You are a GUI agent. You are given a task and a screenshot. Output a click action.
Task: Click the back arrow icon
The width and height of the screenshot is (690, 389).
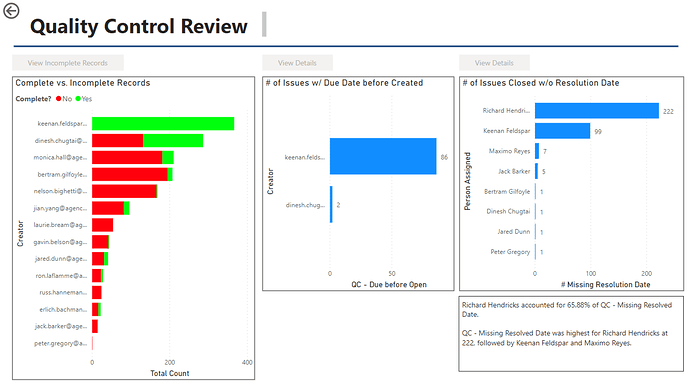(x=11, y=11)
